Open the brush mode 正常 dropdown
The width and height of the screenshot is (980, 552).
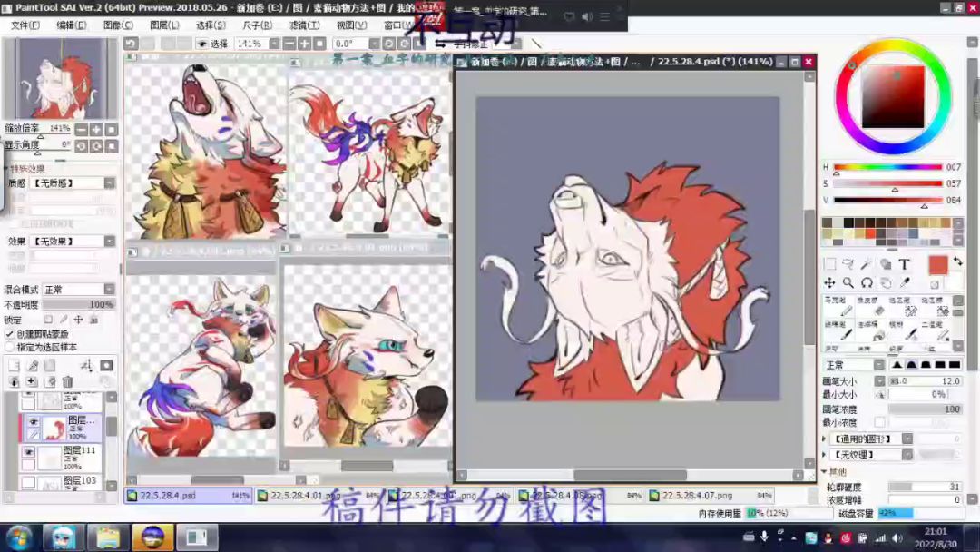pyautogui.click(x=878, y=364)
